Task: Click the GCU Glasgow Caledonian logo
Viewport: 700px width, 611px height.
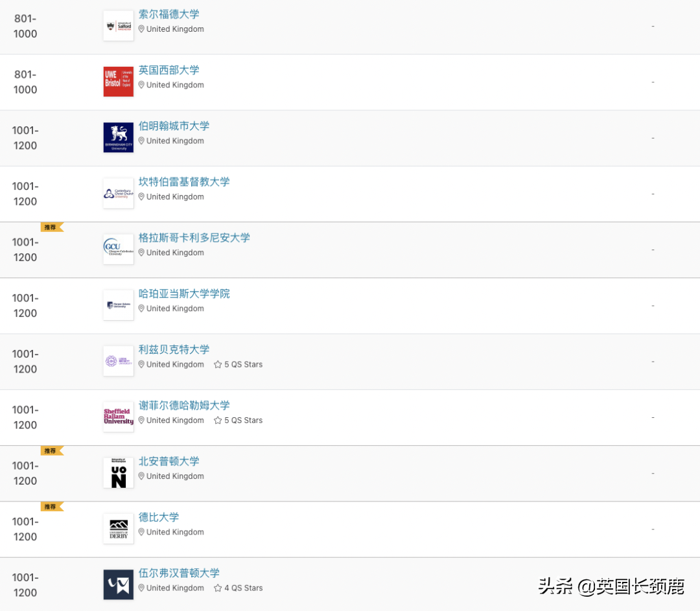Action: point(119,249)
